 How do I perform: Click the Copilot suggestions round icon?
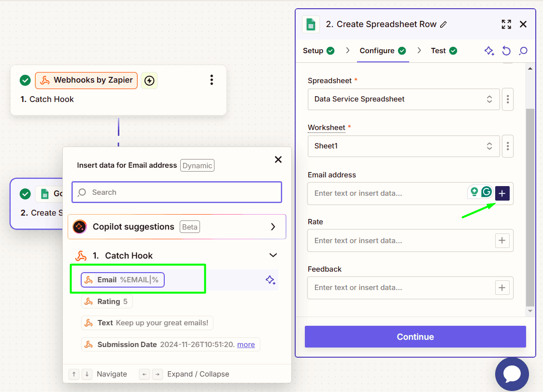(x=79, y=227)
